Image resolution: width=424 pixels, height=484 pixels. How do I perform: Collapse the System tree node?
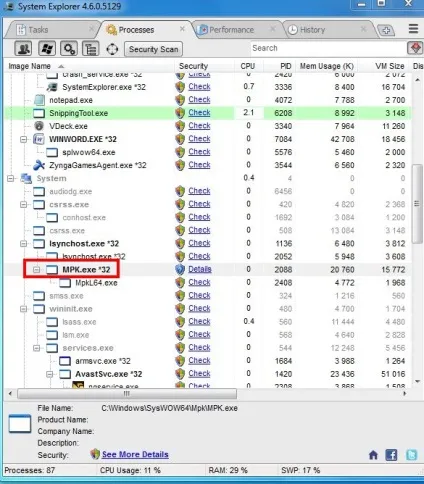[10, 178]
